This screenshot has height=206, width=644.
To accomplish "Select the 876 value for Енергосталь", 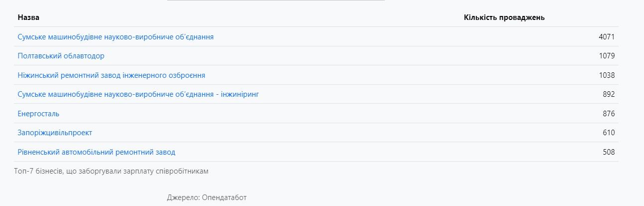I will pyautogui.click(x=609, y=114).
